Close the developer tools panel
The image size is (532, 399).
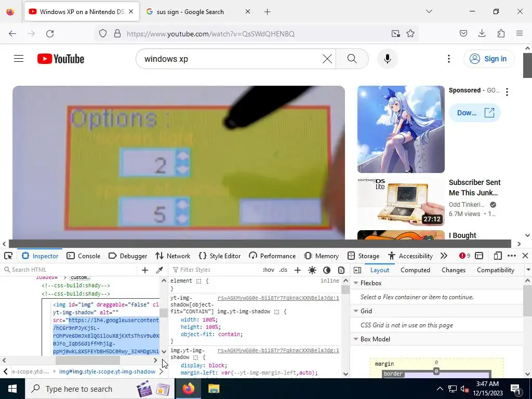[525, 256]
